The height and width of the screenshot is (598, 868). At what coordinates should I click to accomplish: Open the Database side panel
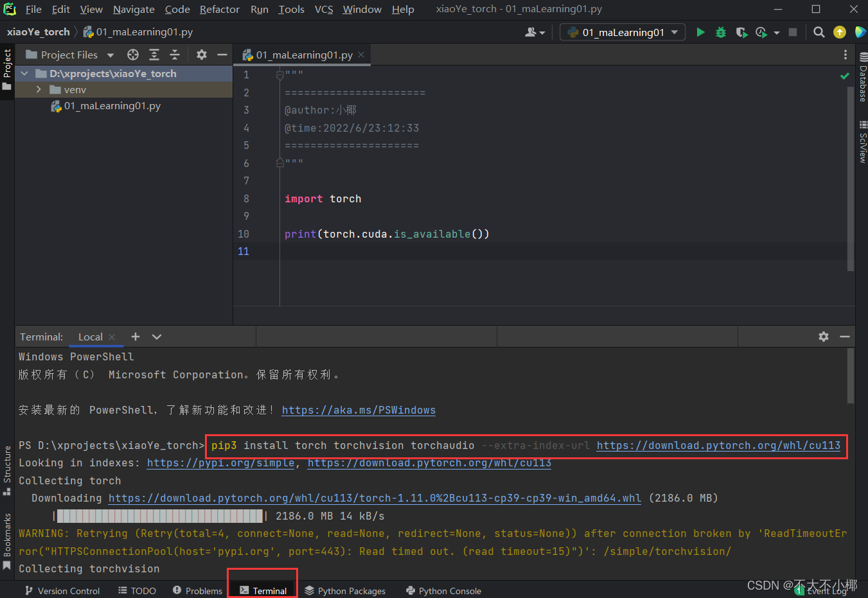pyautogui.click(x=863, y=78)
